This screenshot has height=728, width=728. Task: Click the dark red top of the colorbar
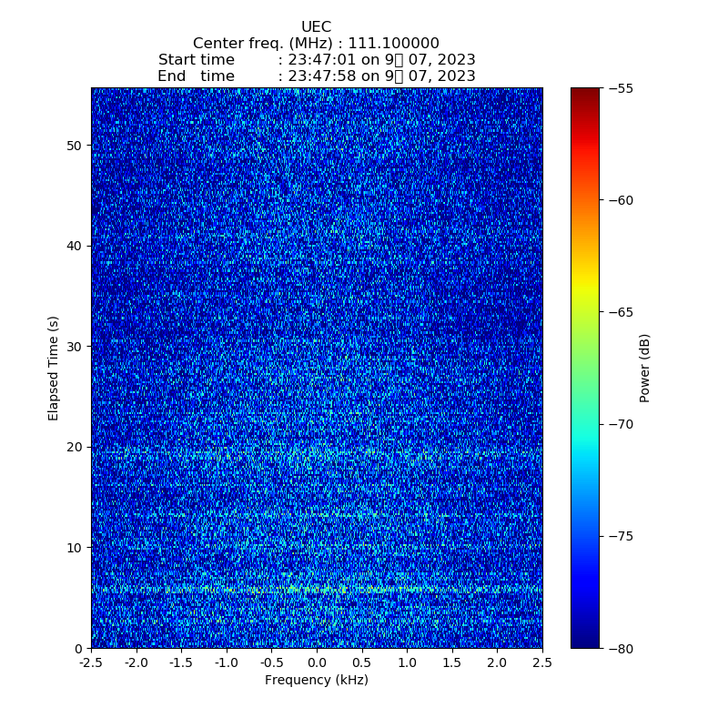coord(585,93)
